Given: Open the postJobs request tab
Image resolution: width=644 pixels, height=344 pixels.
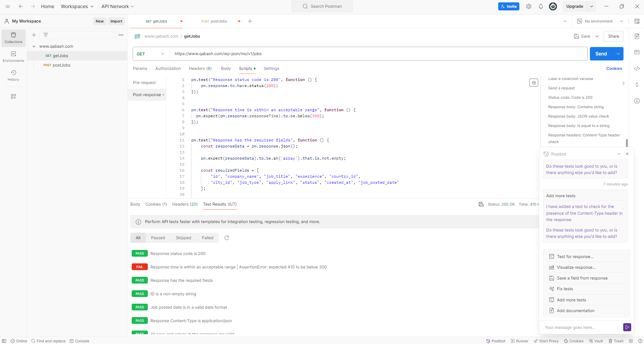Looking at the screenshot, I should click(x=214, y=21).
